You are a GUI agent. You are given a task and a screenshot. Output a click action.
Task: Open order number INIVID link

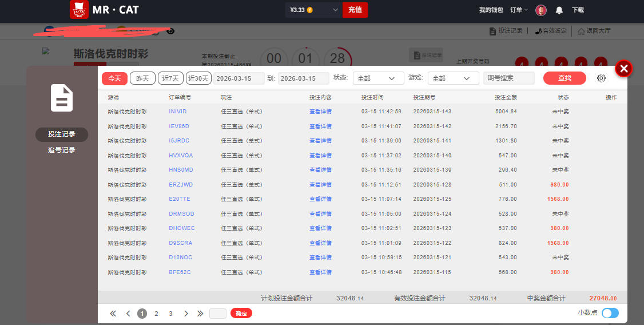pos(177,112)
